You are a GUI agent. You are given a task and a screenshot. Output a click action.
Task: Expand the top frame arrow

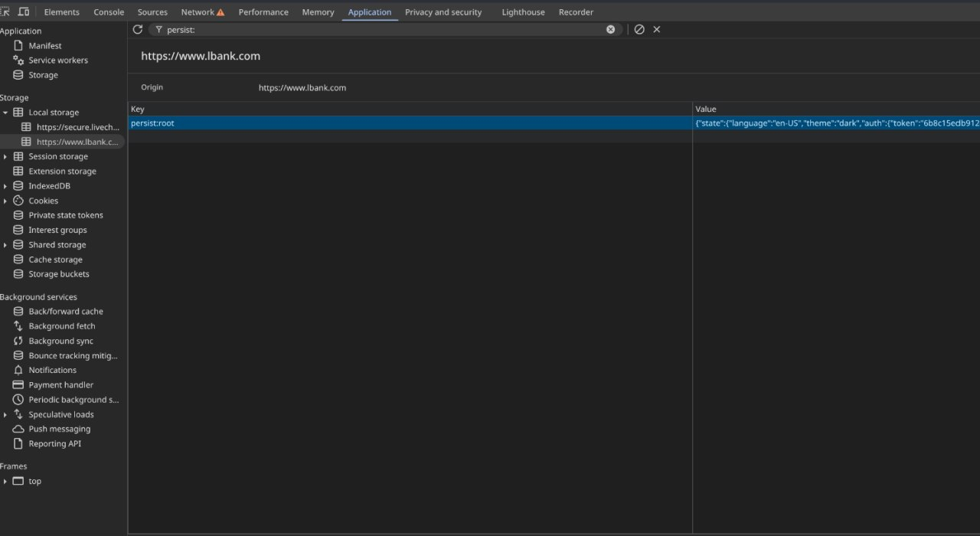5,482
